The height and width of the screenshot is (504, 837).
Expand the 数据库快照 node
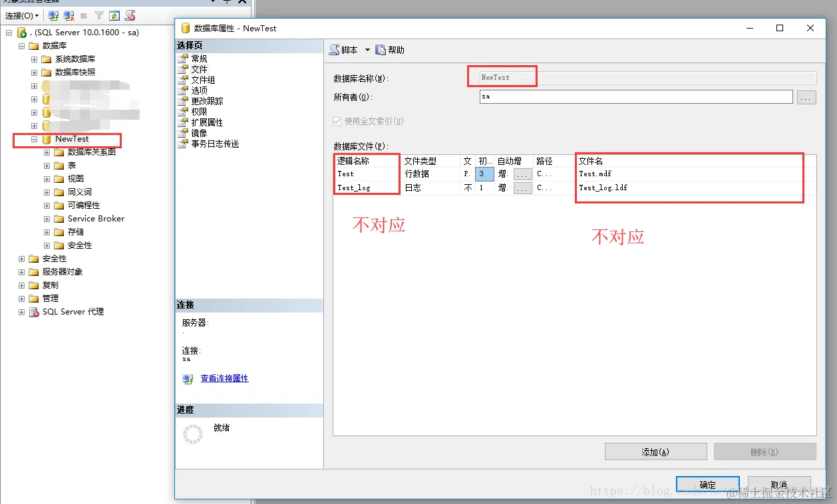(x=34, y=72)
